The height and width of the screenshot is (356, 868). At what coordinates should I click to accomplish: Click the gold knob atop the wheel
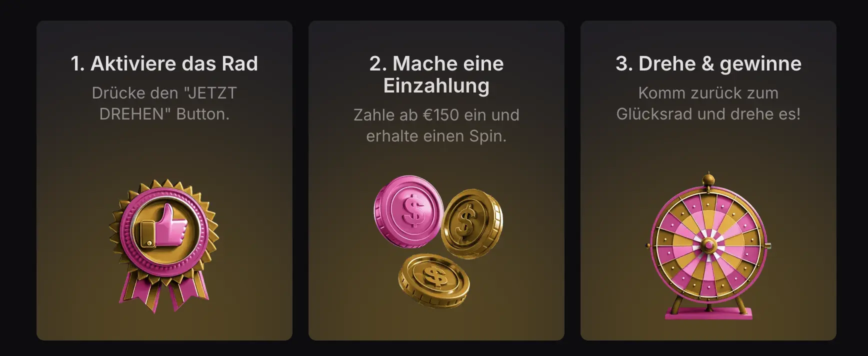pyautogui.click(x=708, y=179)
